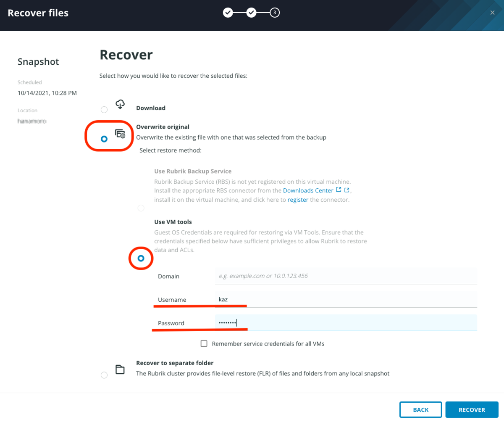
Task: Check Remember service credentials for all VMs
Action: [204, 343]
